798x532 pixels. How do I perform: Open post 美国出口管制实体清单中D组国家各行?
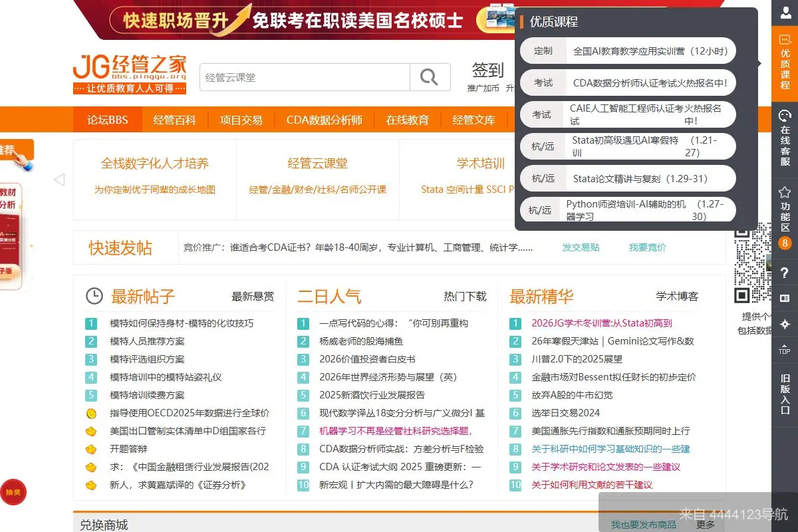tap(188, 431)
